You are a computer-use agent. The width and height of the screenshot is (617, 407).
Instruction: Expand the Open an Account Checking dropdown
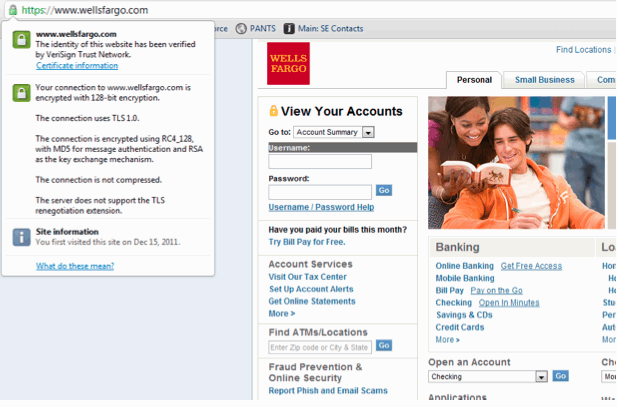[488, 377]
